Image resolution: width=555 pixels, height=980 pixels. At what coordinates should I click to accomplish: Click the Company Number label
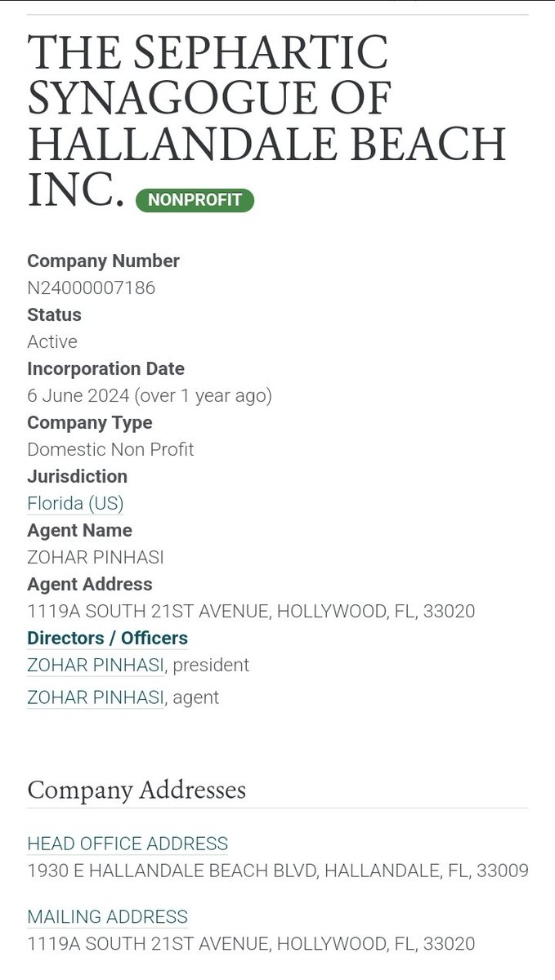[x=103, y=261]
